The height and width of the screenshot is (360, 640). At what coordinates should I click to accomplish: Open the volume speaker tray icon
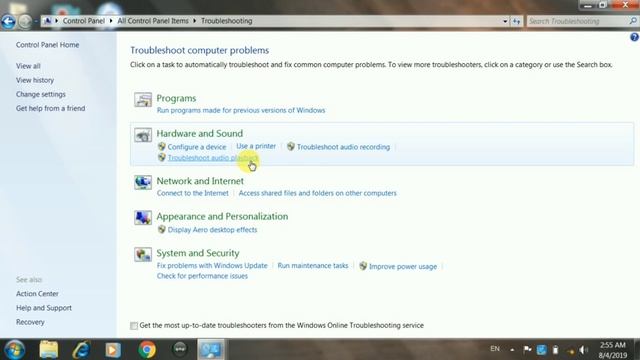click(584, 350)
